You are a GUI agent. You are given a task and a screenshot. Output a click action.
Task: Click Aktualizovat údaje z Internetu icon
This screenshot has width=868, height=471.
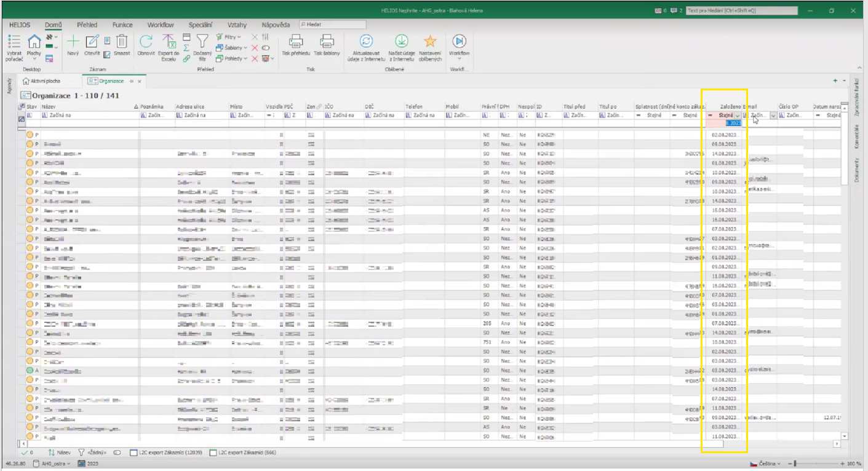(366, 42)
